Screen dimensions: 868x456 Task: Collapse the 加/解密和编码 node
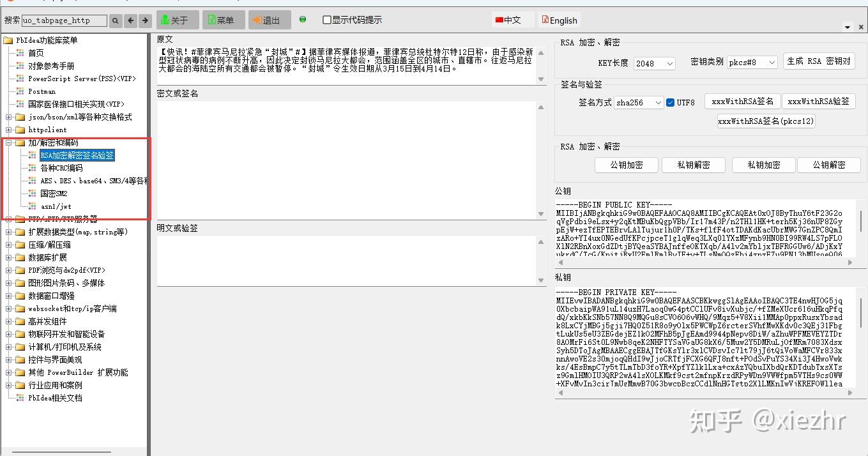coord(9,142)
